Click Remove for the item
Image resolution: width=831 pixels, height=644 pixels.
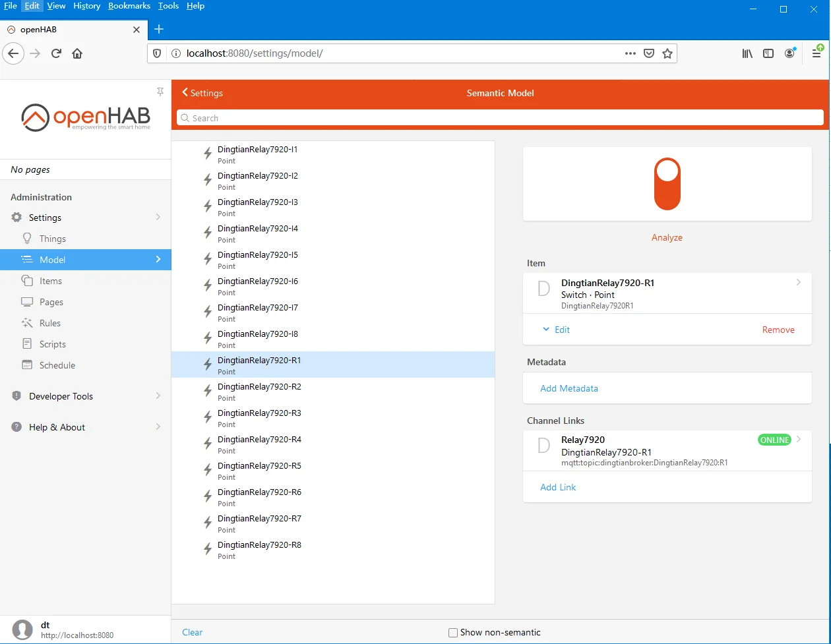coord(778,330)
